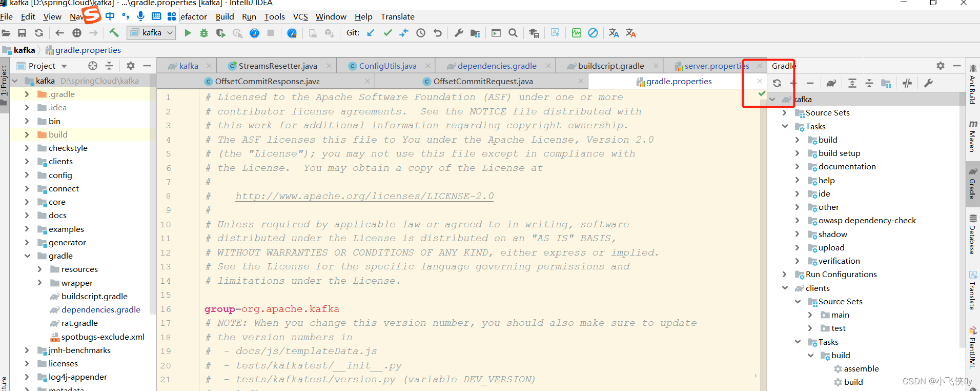Open the Apache license URL link

point(364,196)
